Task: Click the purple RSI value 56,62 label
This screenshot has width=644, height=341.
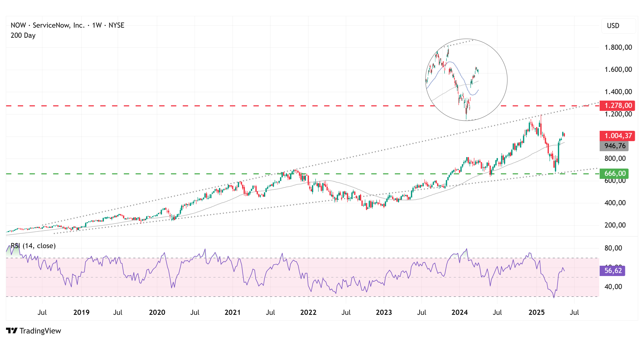Action: point(612,270)
